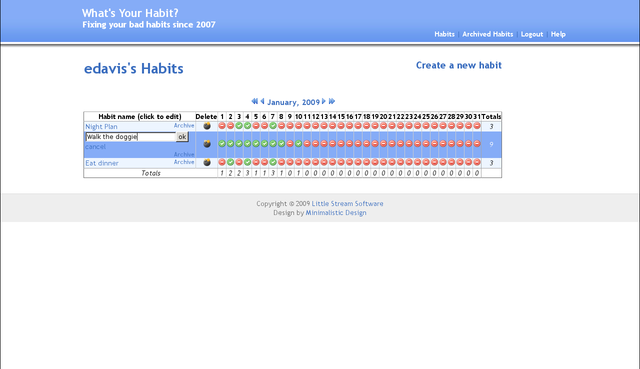Click Logout in the header
Image resolution: width=640 pixels, height=369 pixels.
click(532, 34)
